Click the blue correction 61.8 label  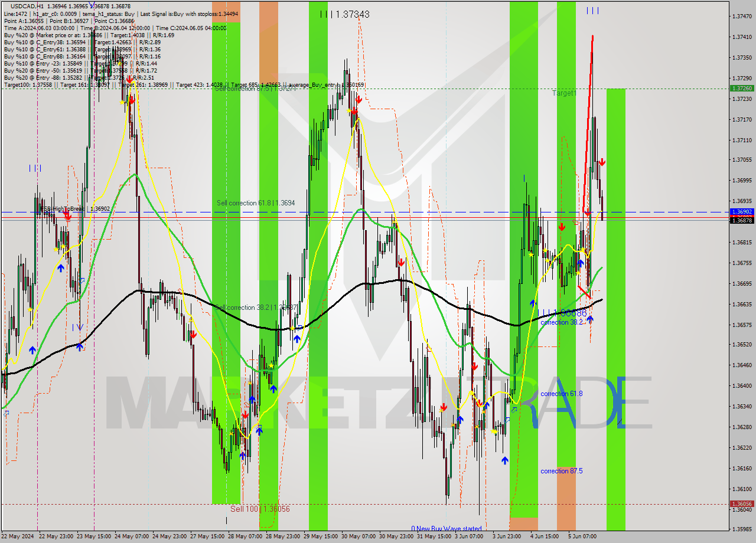561,394
